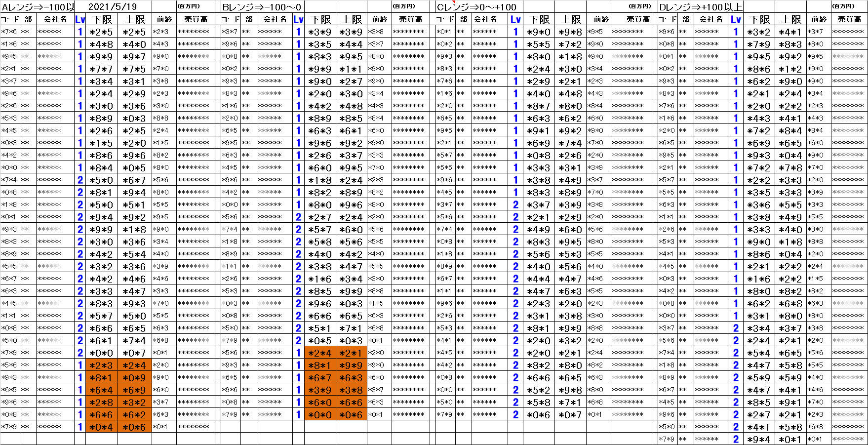868x445 pixels.
Task: Select orange cell *6*3 in B range
Action: point(351,377)
